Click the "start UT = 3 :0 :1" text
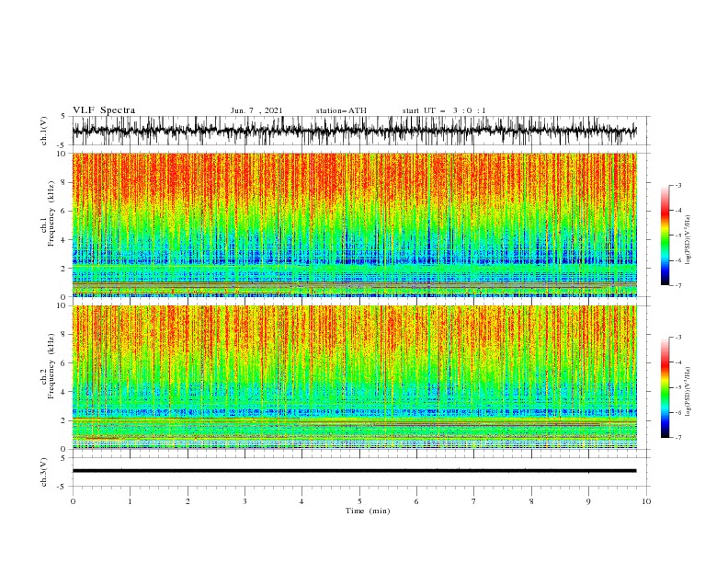728x563 pixels. pos(444,110)
